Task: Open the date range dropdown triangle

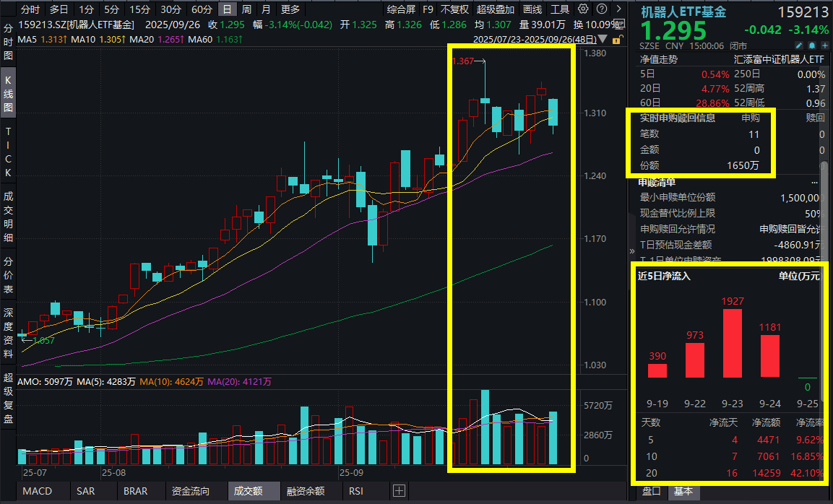Action: tap(603, 39)
